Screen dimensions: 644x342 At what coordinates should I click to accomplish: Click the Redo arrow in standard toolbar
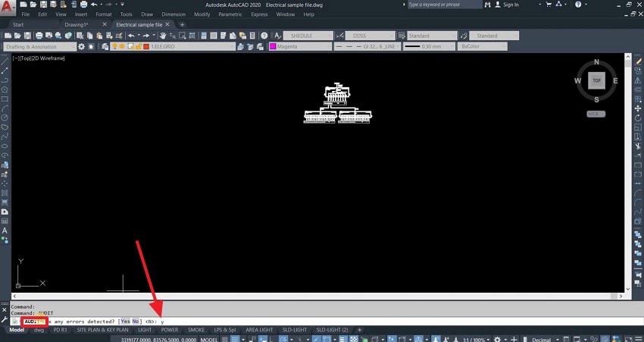point(146,36)
